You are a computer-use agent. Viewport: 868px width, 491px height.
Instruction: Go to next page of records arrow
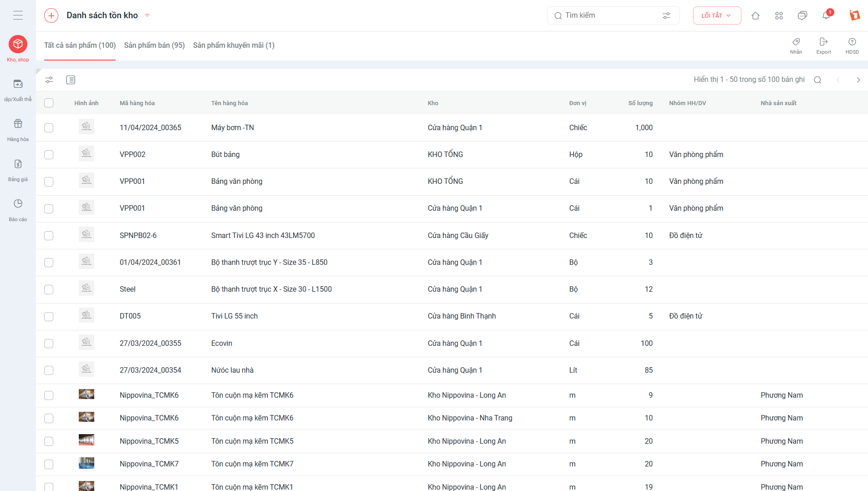(858, 80)
